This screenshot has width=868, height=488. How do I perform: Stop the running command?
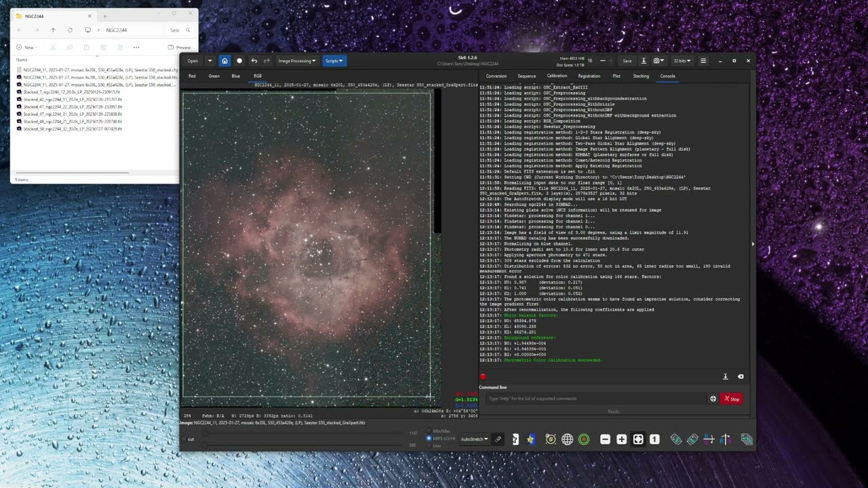pos(731,399)
